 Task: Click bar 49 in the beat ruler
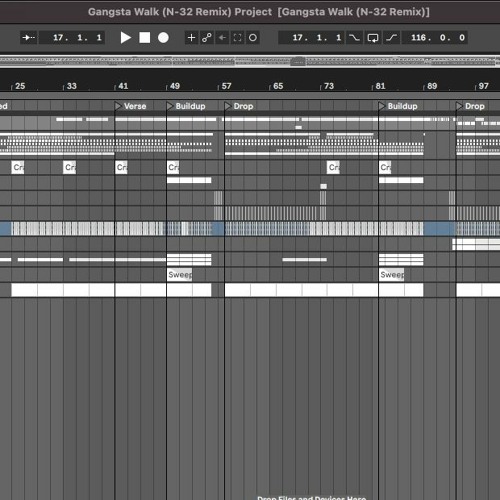point(175,86)
